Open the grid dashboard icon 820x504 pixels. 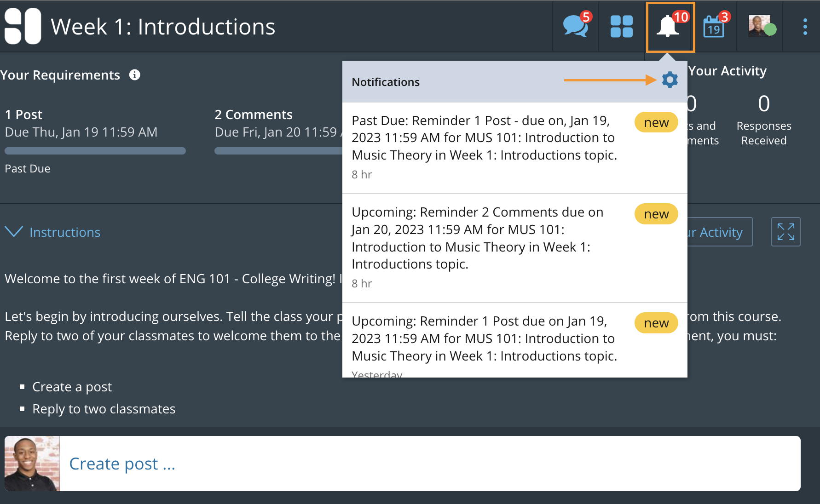[x=621, y=26]
